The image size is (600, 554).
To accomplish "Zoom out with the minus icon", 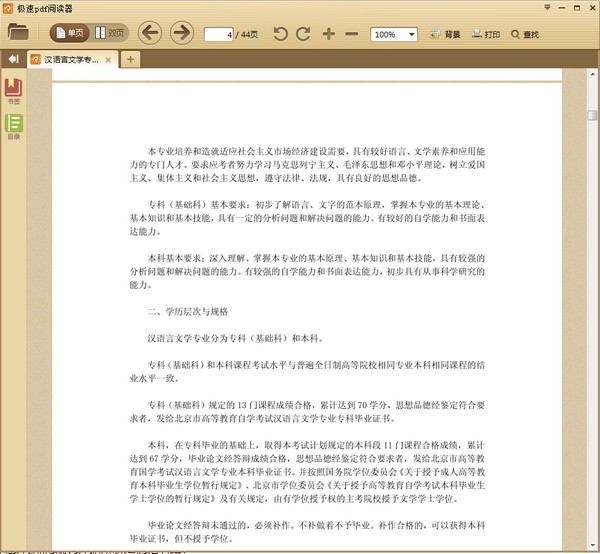I will click(351, 34).
